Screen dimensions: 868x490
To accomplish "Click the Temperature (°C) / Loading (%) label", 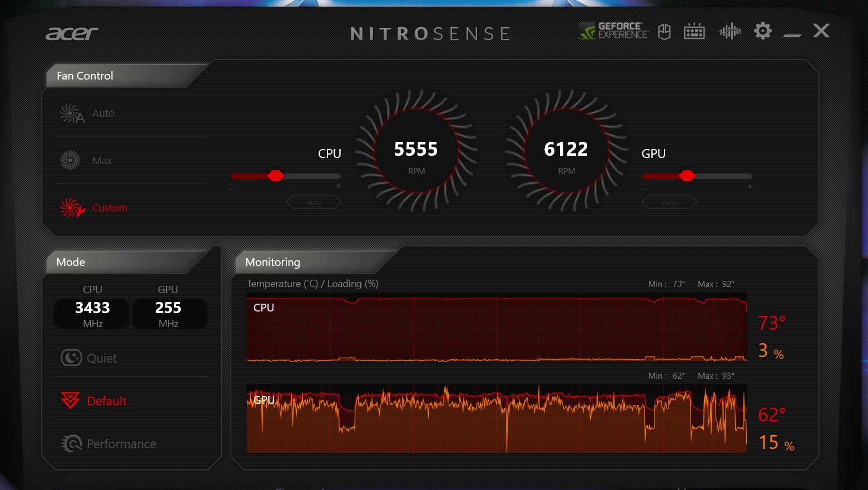I will pos(313,284).
